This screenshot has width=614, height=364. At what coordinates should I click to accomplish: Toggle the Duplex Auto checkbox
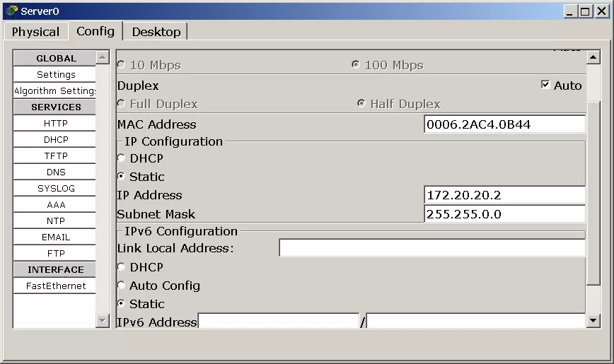pos(545,85)
